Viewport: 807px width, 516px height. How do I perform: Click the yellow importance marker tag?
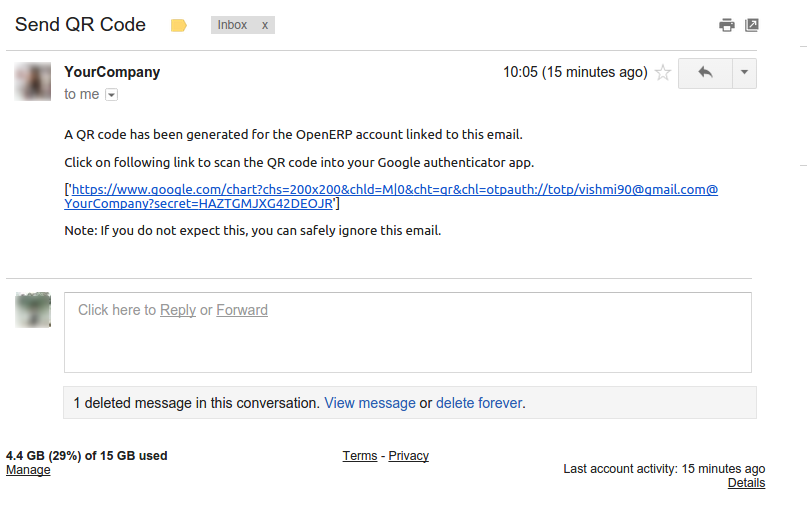coord(179,25)
